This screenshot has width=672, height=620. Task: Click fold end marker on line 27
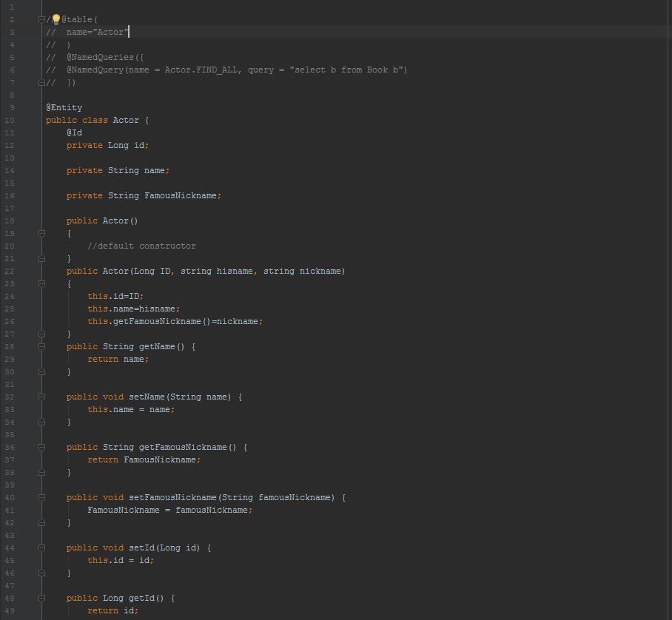(x=41, y=334)
